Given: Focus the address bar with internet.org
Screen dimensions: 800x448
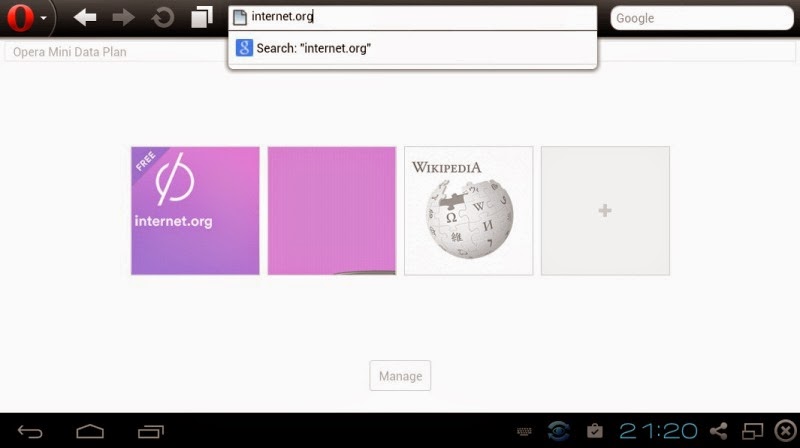Looking at the screenshot, I should click(412, 17).
